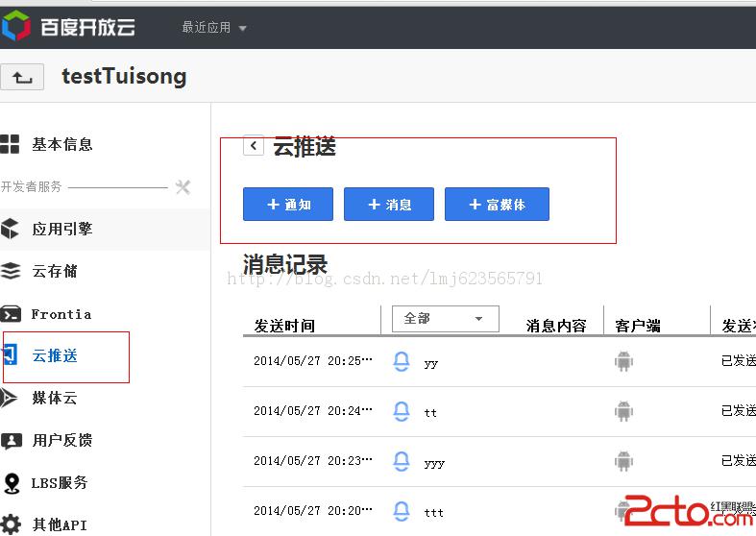Click the testTuisong app title

pyautogui.click(x=124, y=76)
